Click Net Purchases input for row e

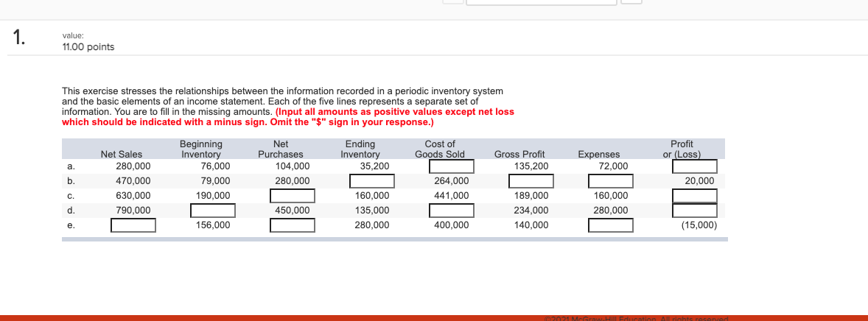point(293,225)
